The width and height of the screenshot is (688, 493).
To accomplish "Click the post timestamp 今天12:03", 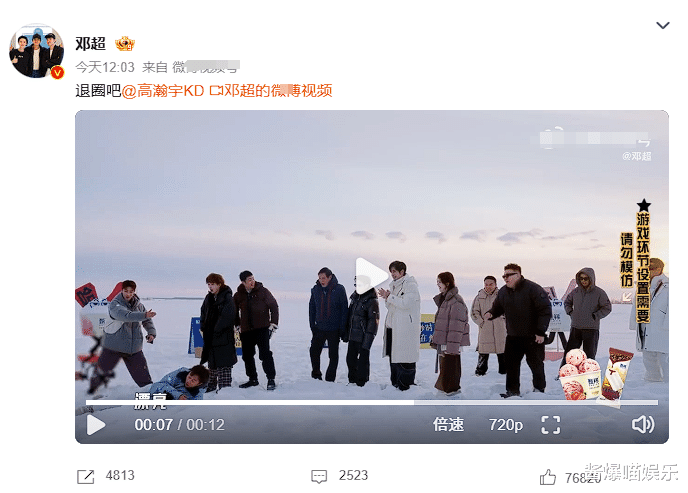I will tap(105, 67).
